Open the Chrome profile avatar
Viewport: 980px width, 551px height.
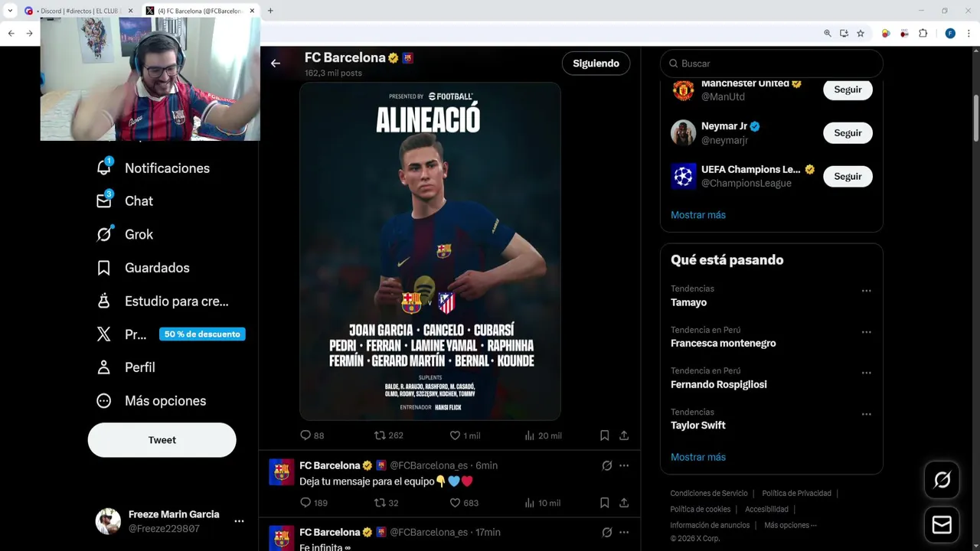coord(950,34)
